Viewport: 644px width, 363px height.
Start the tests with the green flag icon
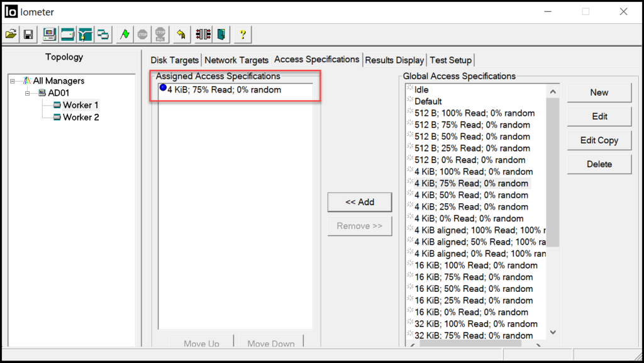point(124,35)
